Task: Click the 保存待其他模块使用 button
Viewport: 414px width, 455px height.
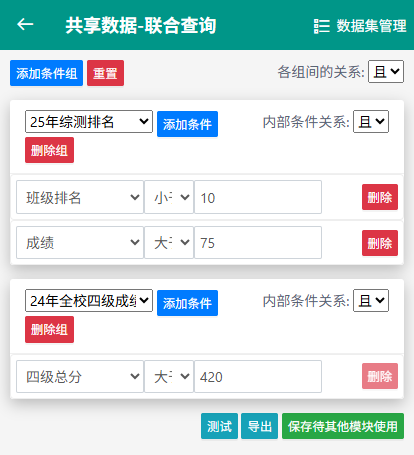Action: pyautogui.click(x=343, y=426)
